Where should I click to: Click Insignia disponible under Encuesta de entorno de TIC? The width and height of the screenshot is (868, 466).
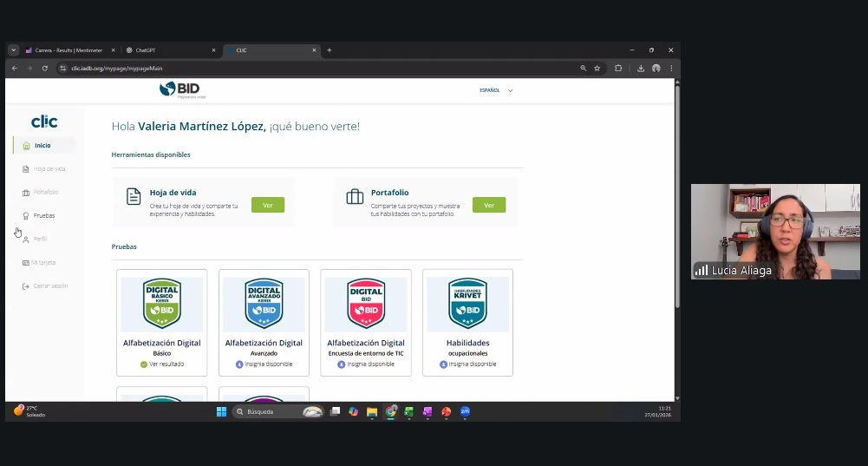(x=366, y=364)
